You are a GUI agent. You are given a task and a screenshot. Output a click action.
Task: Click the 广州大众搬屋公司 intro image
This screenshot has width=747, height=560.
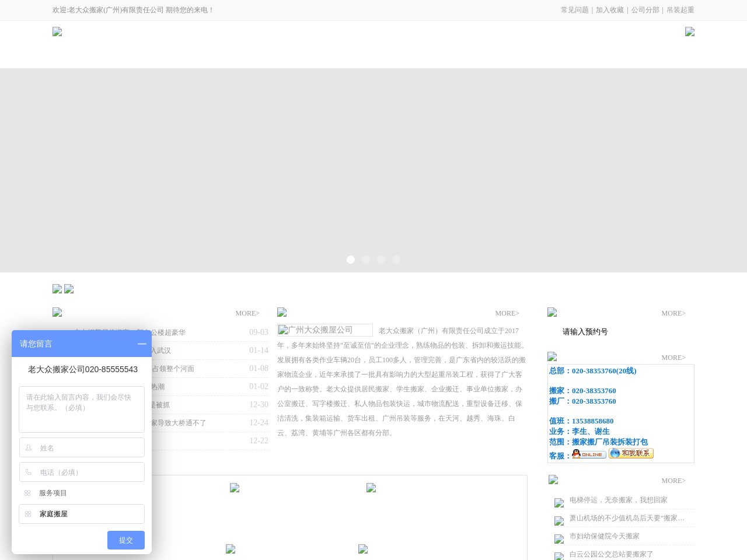[324, 330]
